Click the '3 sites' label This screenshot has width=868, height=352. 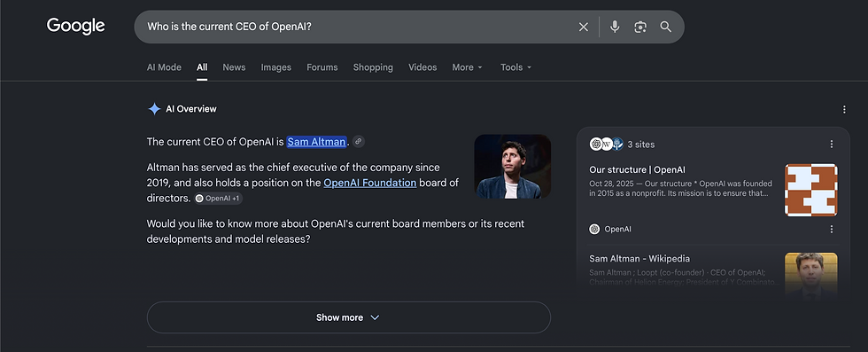pyautogui.click(x=641, y=145)
